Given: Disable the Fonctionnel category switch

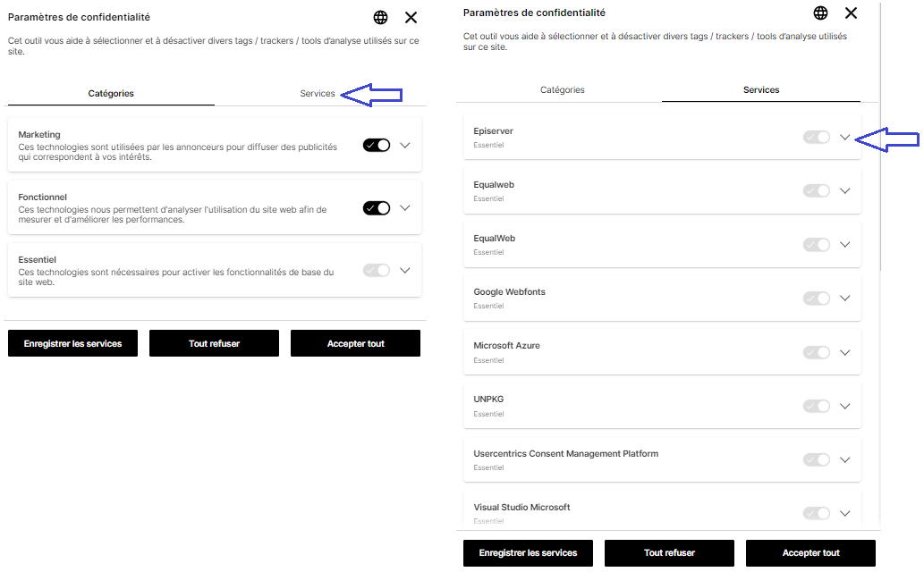Looking at the screenshot, I should 377,207.
